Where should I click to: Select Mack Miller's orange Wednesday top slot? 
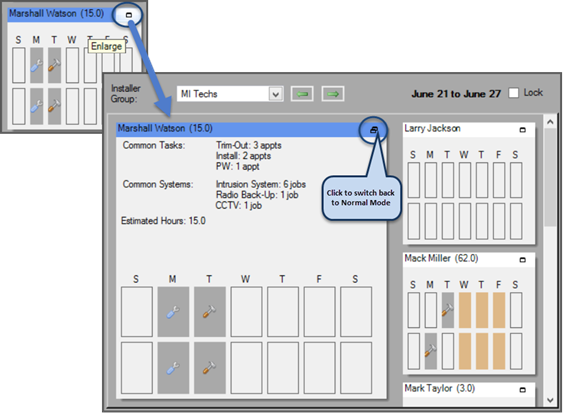tap(465, 310)
